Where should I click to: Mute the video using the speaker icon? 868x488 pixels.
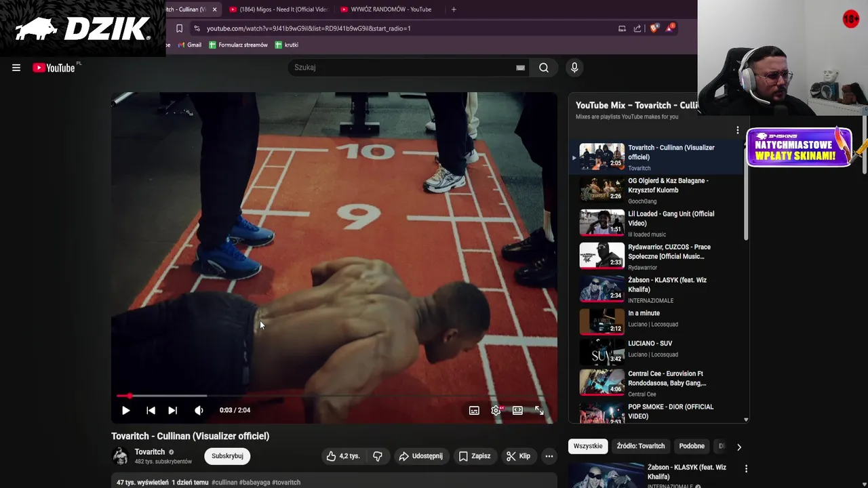pyautogui.click(x=199, y=410)
